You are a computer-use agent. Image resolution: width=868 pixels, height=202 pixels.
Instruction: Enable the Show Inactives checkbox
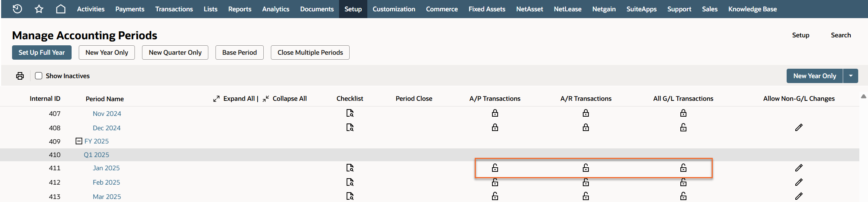point(38,76)
